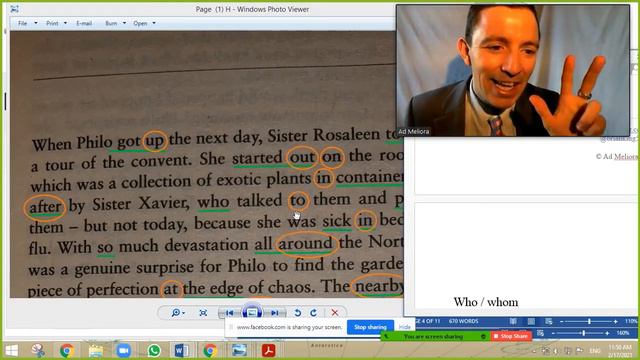This screenshot has height=360, width=640.
Task: Open Zoom from the taskbar
Action: point(123,351)
